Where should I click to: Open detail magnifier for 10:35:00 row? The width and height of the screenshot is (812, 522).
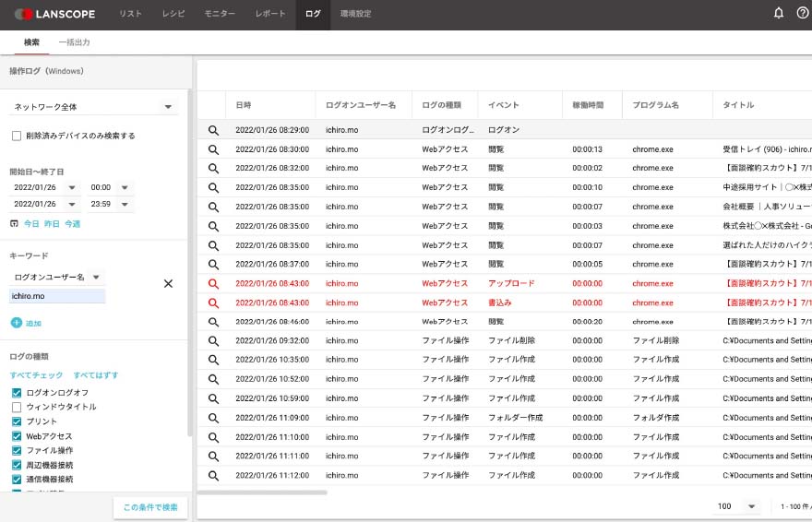point(213,360)
